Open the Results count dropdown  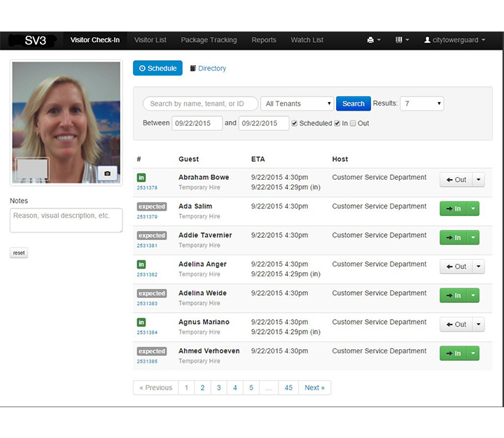421,104
